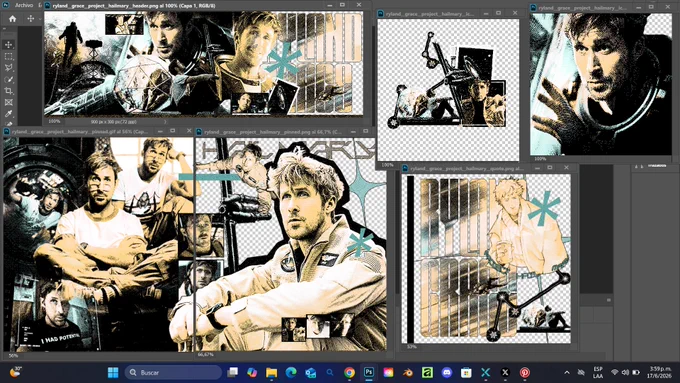Click the 100% zoom field of header.png window
The height and width of the screenshot is (383, 680).
(54, 122)
